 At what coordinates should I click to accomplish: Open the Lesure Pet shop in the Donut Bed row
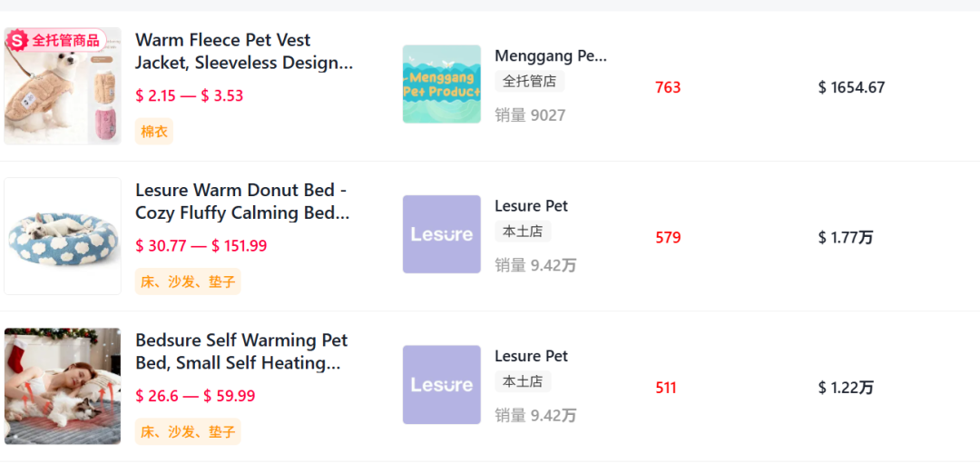pos(531,206)
